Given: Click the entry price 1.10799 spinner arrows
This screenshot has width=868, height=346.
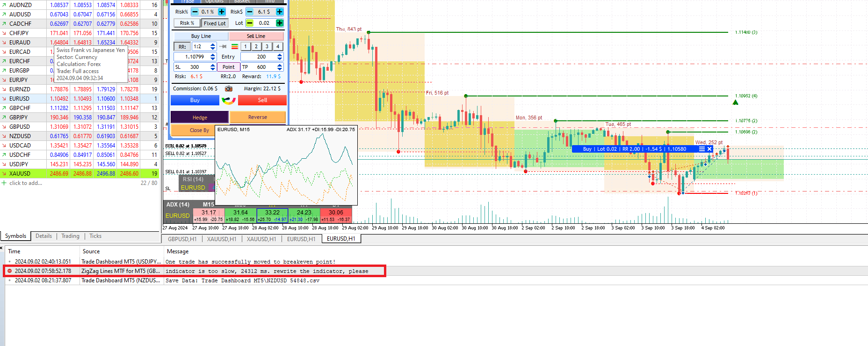Looking at the screenshot, I should [213, 57].
